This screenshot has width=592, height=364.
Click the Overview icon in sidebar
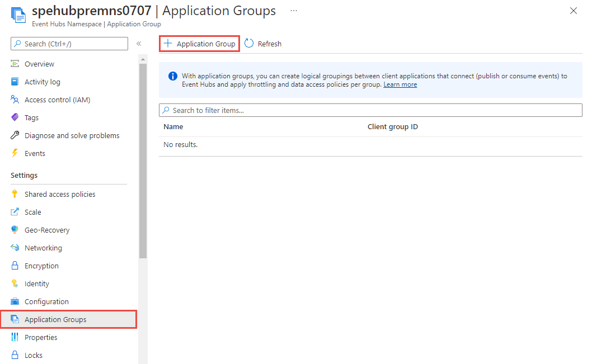point(15,64)
